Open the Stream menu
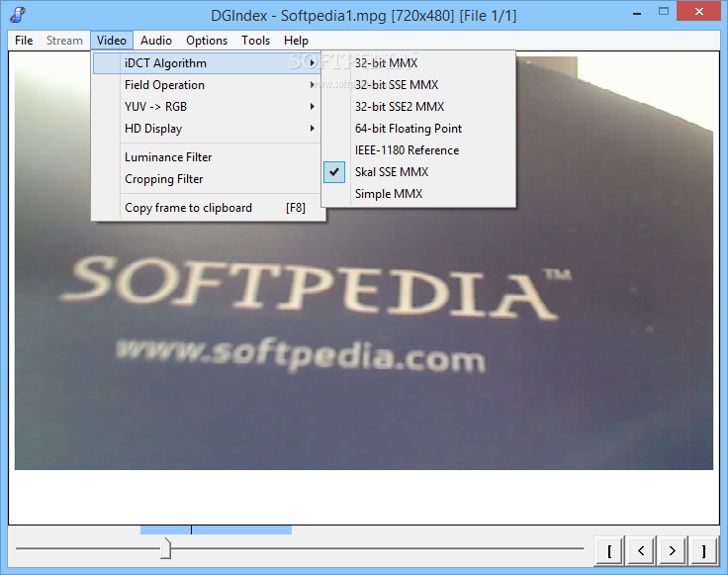 pos(64,41)
